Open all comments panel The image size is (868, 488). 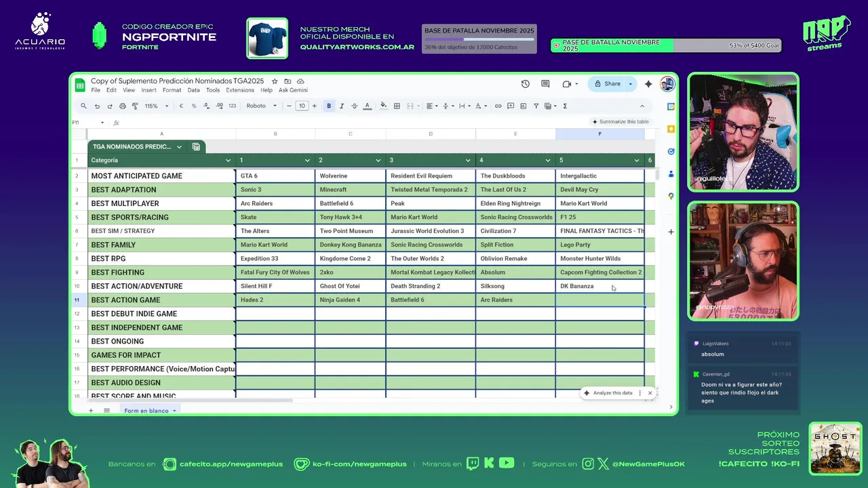545,84
